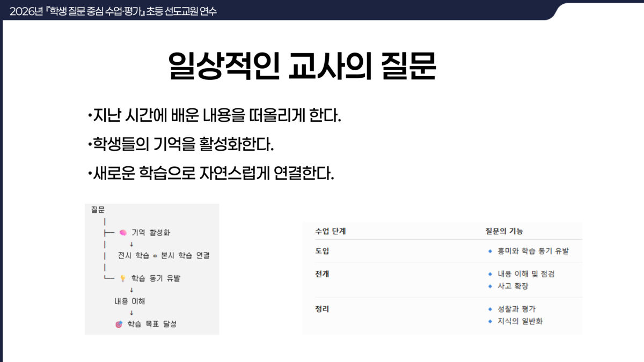
Task: Click the bullet 지난 시간에 배운 내용을 떠올리게 한다
Action: pyautogui.click(x=214, y=115)
